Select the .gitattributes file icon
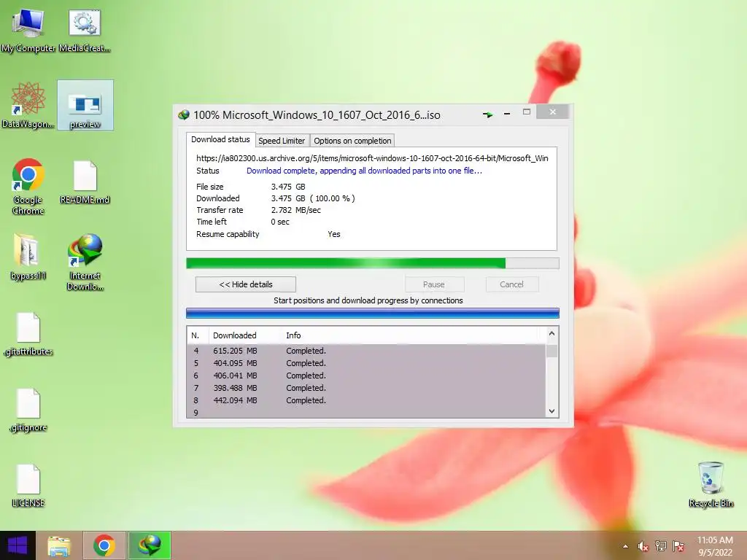 pyautogui.click(x=28, y=334)
